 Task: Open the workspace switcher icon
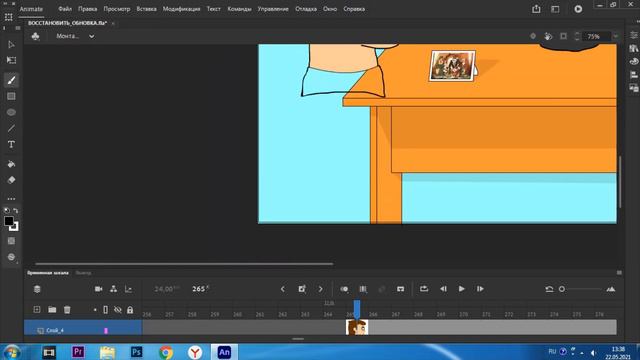[555, 9]
